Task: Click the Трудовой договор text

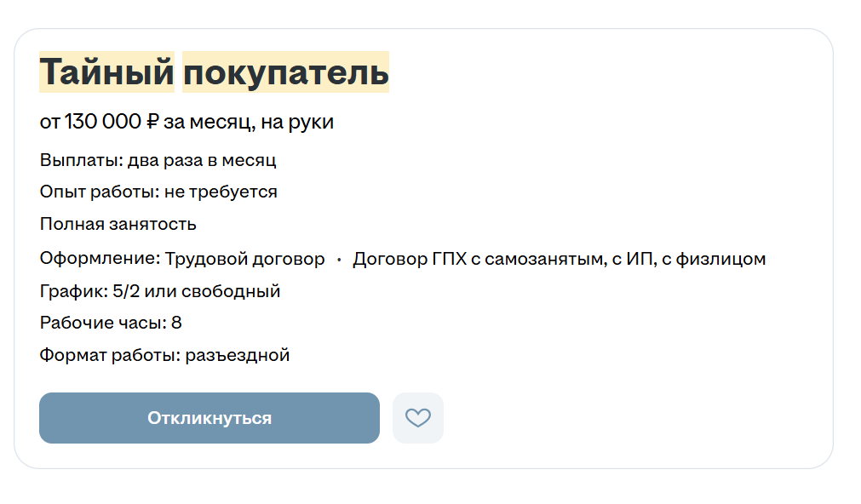Action: [245, 259]
